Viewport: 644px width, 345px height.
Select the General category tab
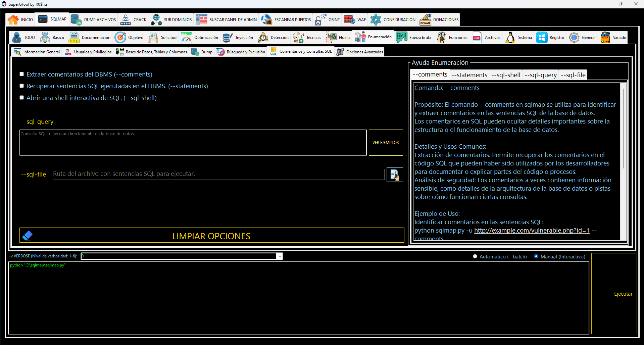583,37
